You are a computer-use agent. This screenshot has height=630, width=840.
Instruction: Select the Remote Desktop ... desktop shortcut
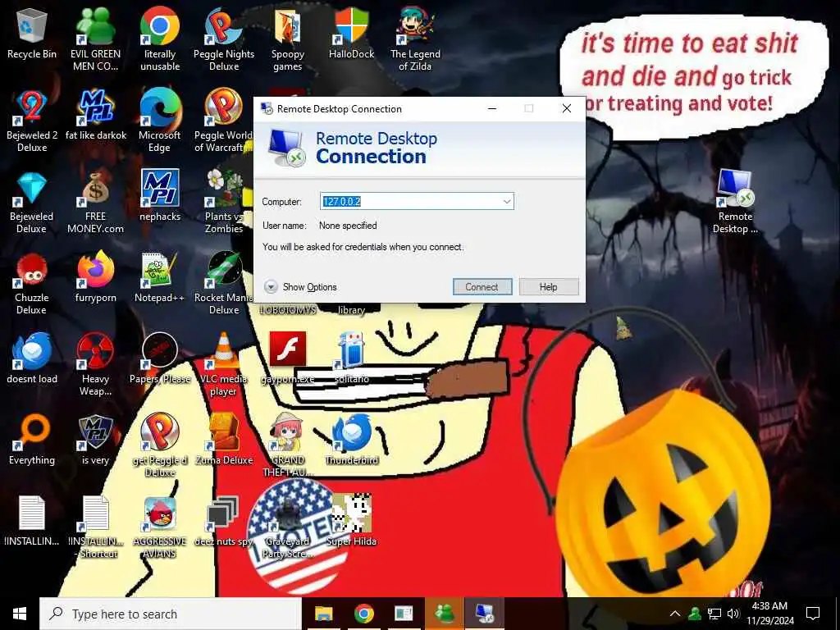coord(735,202)
